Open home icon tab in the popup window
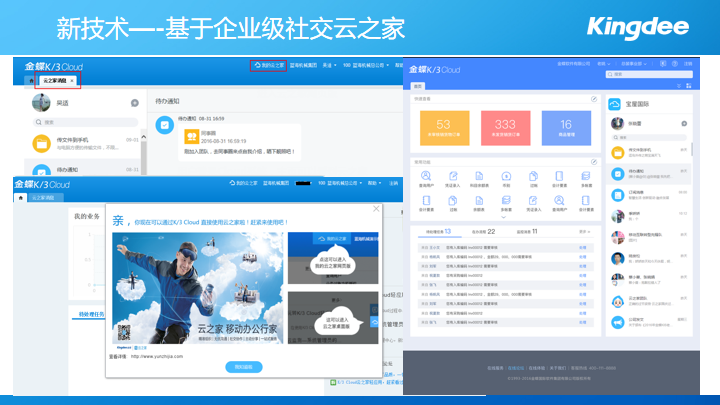Viewport: 720px width, 405px height. click(20, 197)
